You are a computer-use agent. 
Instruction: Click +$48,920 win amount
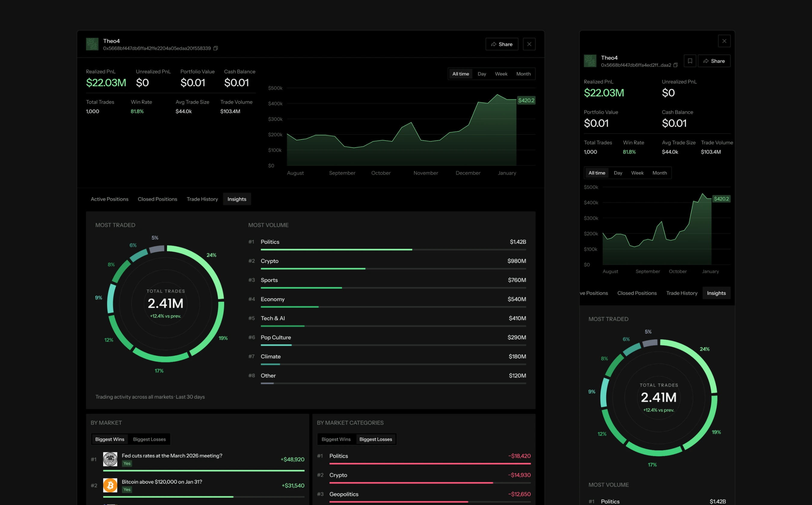[x=292, y=459]
